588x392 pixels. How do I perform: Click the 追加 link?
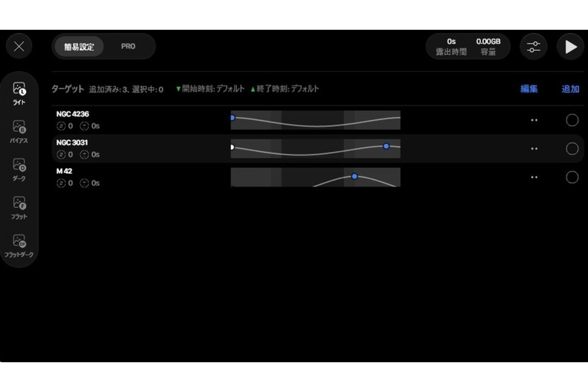(570, 89)
